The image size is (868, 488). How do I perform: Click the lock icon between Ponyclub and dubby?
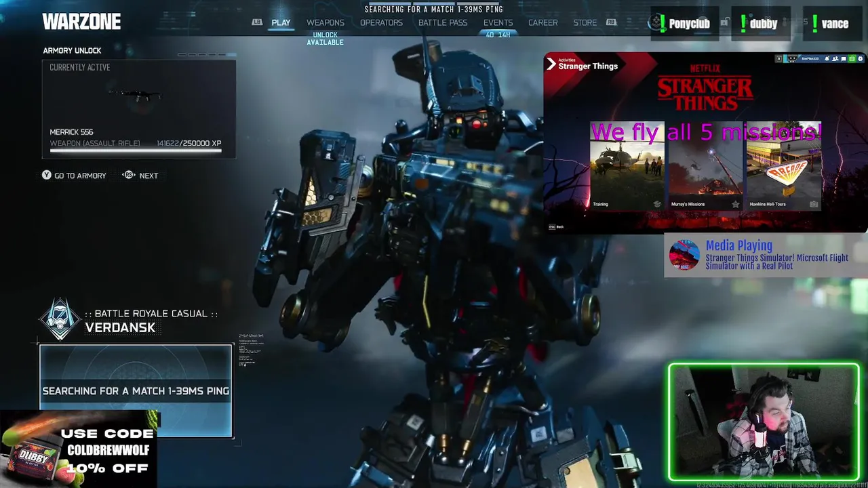[x=724, y=23]
